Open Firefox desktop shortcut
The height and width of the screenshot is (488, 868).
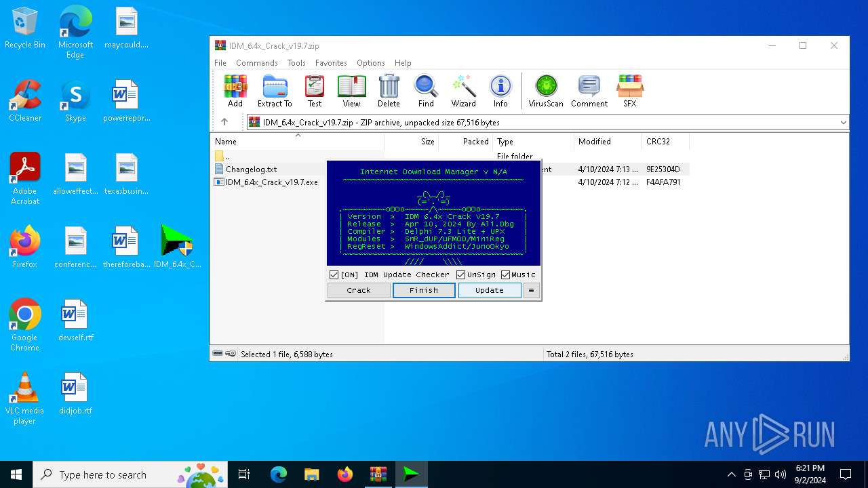tap(25, 247)
